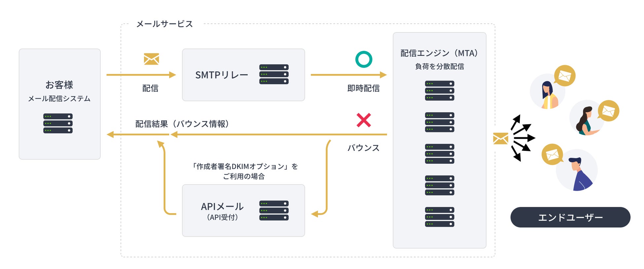Select the server icon beside SMTPリレー
The image size is (644, 269).
click(274, 74)
